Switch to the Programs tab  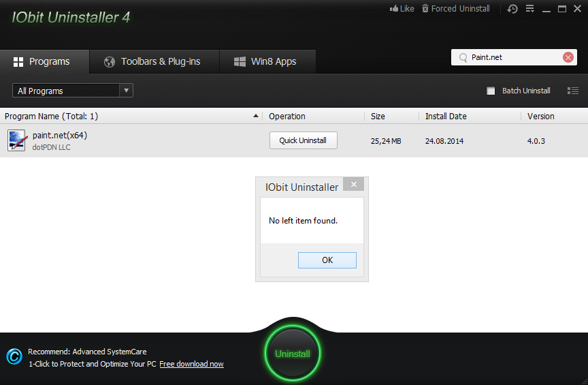tap(45, 61)
